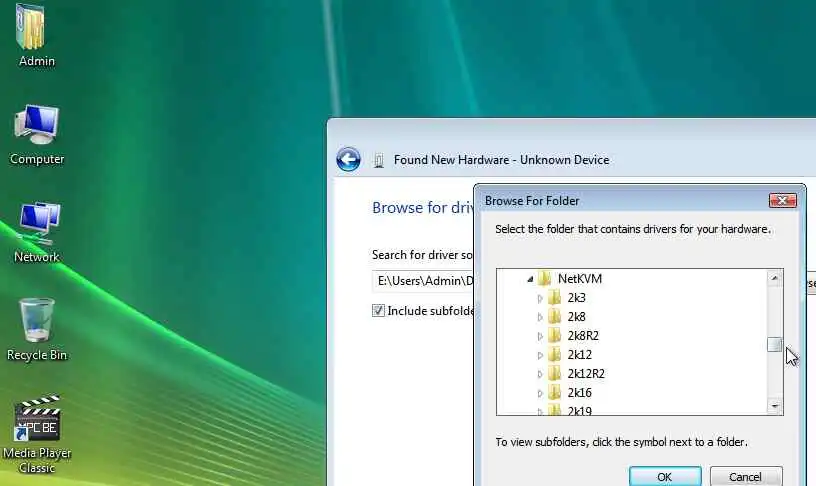This screenshot has width=816, height=486.
Task: Expand the 2k8 folder node
Action: click(540, 317)
